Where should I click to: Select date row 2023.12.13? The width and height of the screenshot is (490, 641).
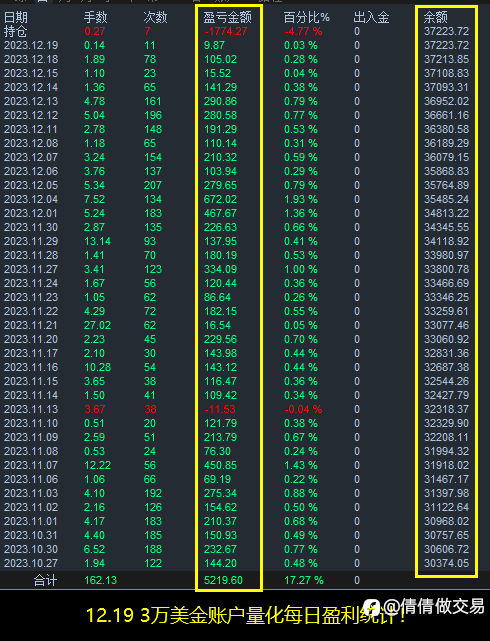(31, 101)
